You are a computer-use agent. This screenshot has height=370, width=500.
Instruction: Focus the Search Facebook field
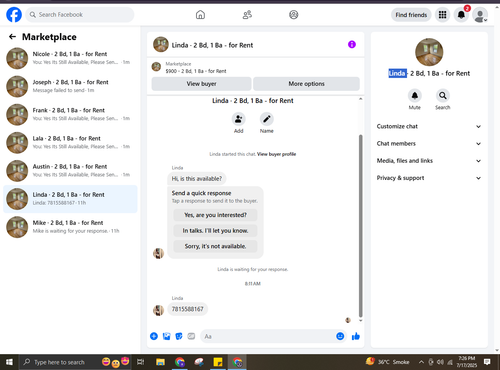[80, 15]
